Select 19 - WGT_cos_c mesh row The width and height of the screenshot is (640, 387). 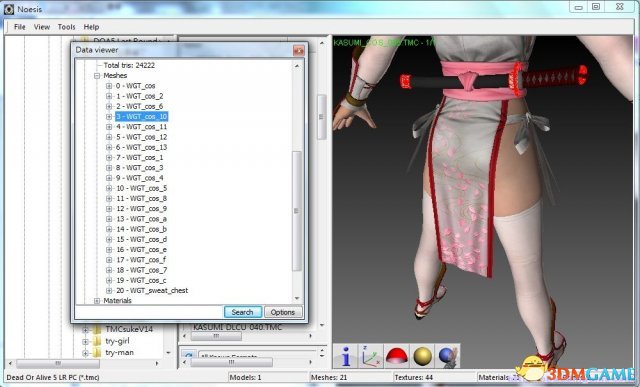click(141, 280)
